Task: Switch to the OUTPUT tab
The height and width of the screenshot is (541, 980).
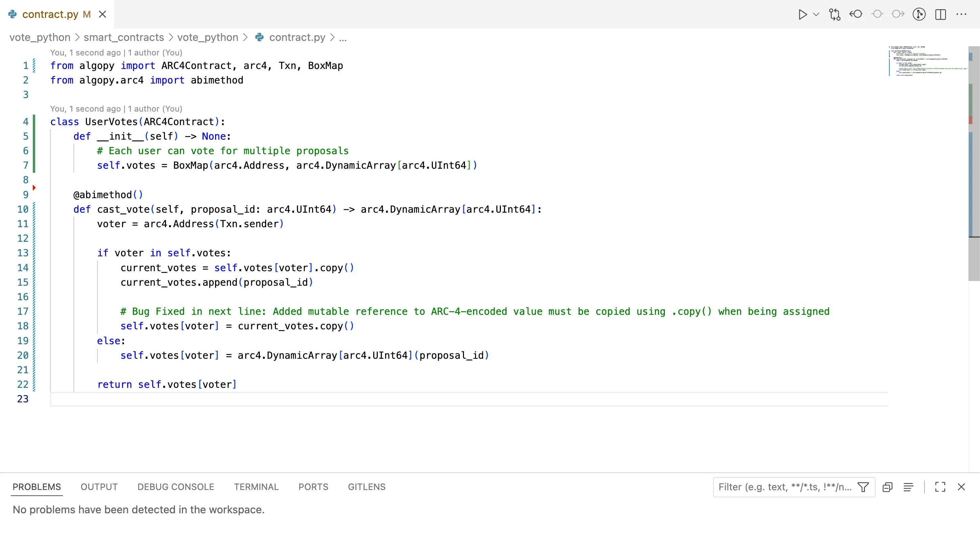Action: coord(98,487)
